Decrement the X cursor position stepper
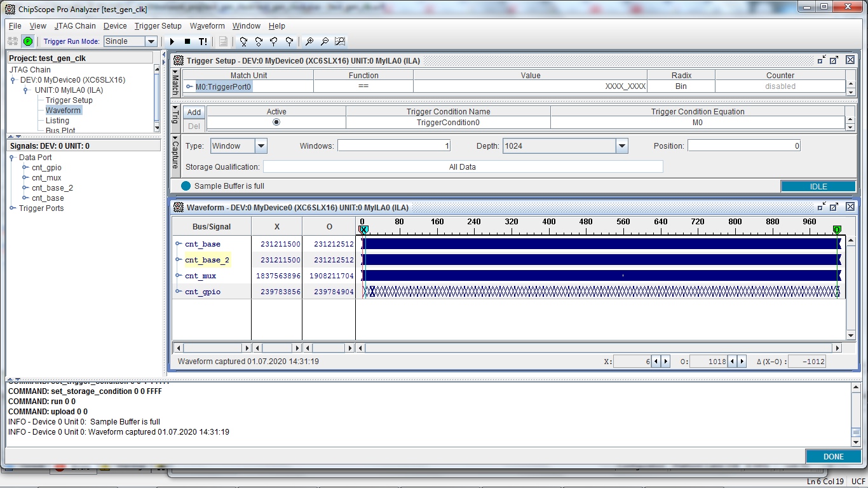 (656, 362)
